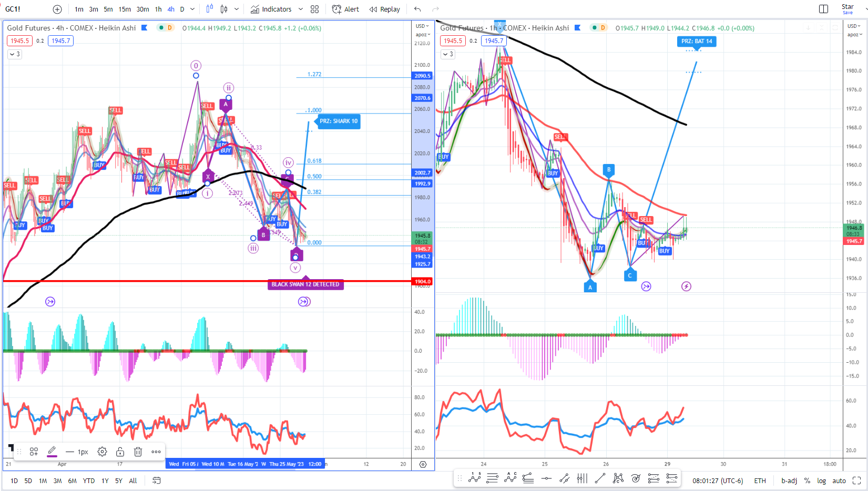868x491 pixels.
Task: Select the horizontal line drawing tool
Action: [x=546, y=478]
